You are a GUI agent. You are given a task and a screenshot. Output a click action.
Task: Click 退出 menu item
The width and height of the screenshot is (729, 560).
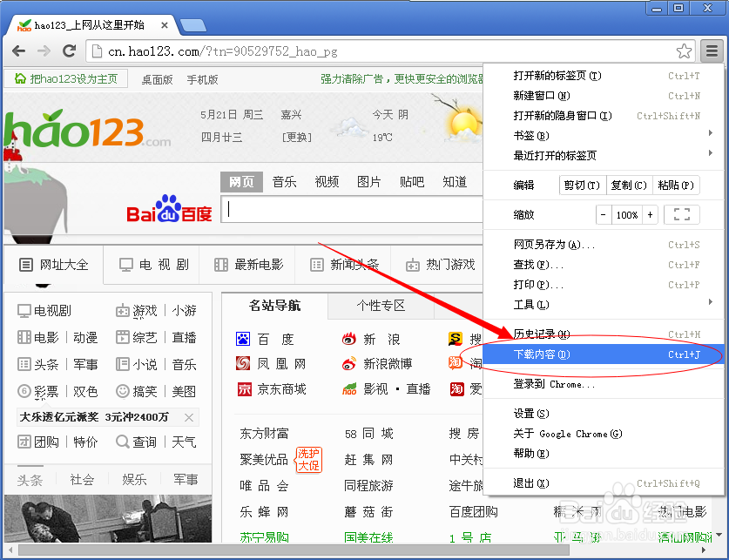point(603,483)
